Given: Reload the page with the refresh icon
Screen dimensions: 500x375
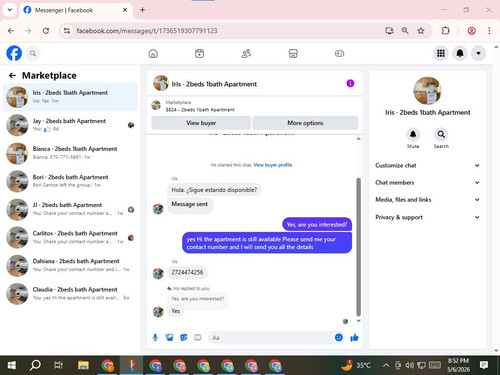Looking at the screenshot, I should (46, 31).
